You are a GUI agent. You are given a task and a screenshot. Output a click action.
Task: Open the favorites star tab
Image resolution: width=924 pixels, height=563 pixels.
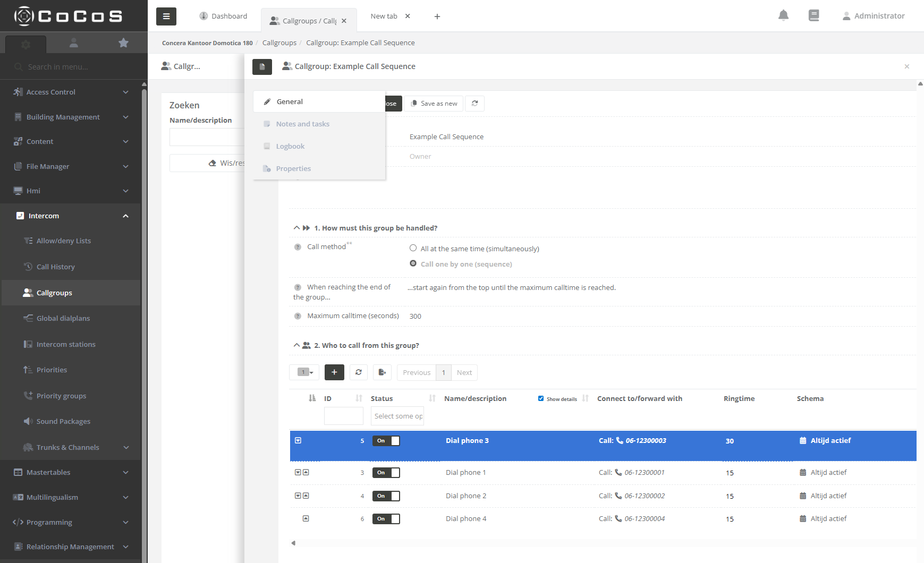[123, 43]
